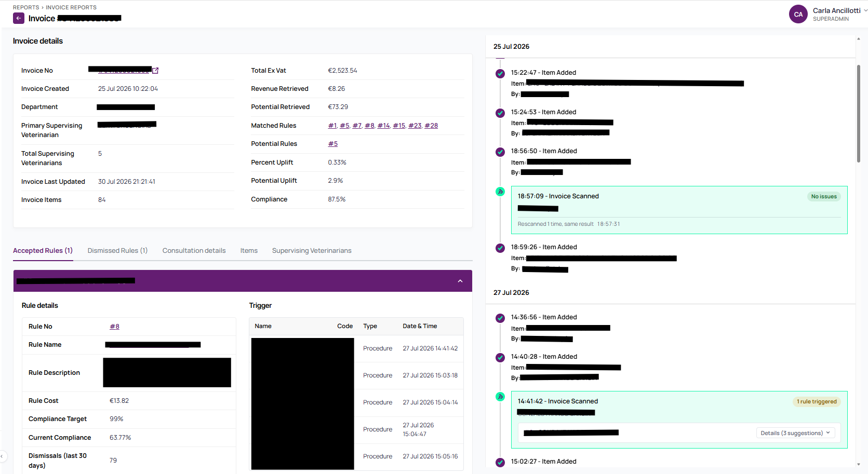Click the checkmark icon for 15:02:27 Item Added
Image resolution: width=868 pixels, height=474 pixels.
pos(500,463)
